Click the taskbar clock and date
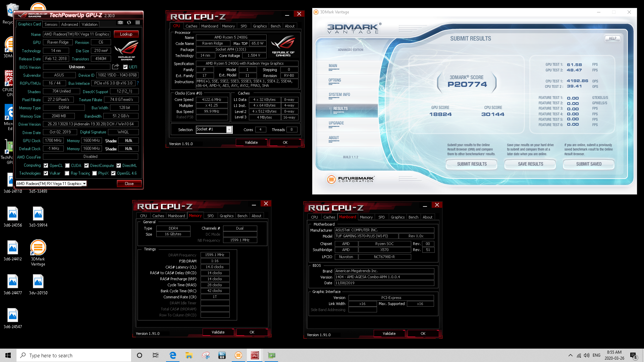644x362 pixels. tap(614, 355)
